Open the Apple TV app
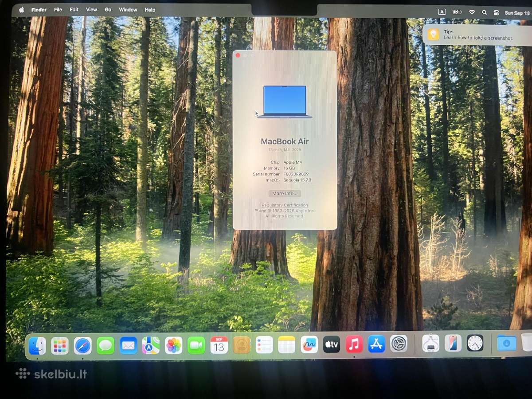This screenshot has height=399, width=532. [x=332, y=344]
